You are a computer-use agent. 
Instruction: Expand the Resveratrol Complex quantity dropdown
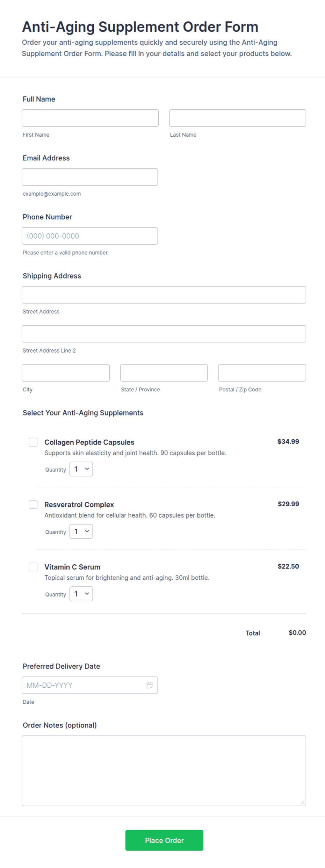click(x=81, y=531)
